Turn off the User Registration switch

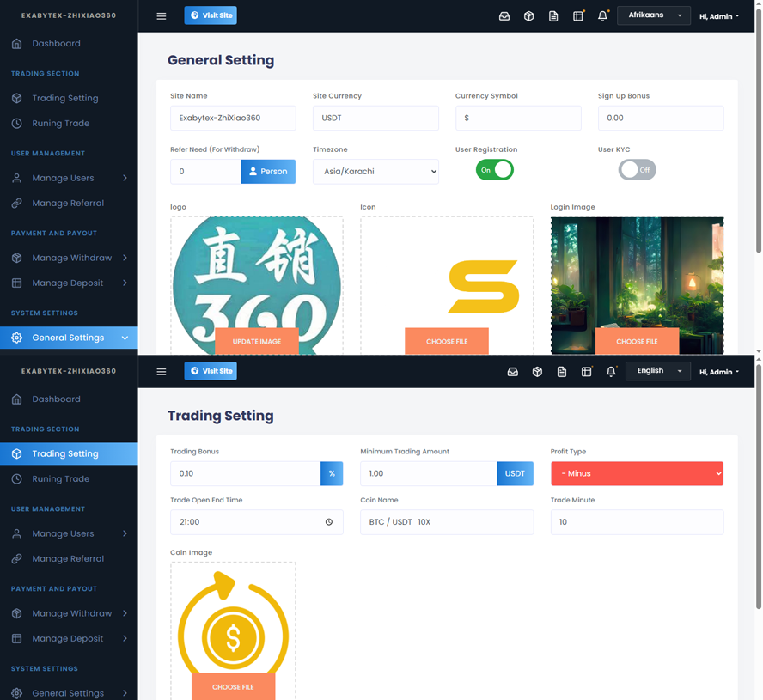pyautogui.click(x=494, y=170)
